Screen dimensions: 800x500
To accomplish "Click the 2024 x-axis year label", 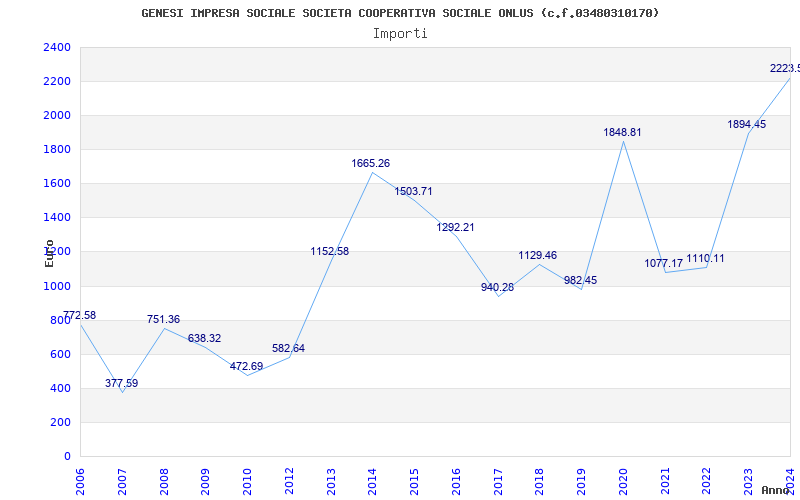I will pyautogui.click(x=791, y=482).
